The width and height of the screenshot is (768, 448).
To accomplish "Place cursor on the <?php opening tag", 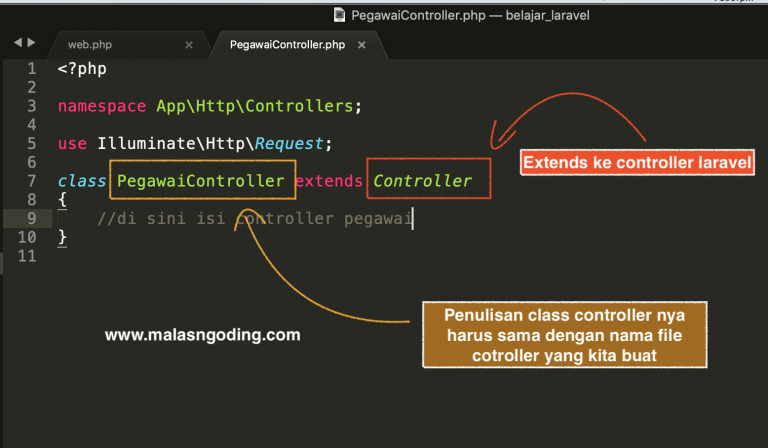I will coord(82,69).
